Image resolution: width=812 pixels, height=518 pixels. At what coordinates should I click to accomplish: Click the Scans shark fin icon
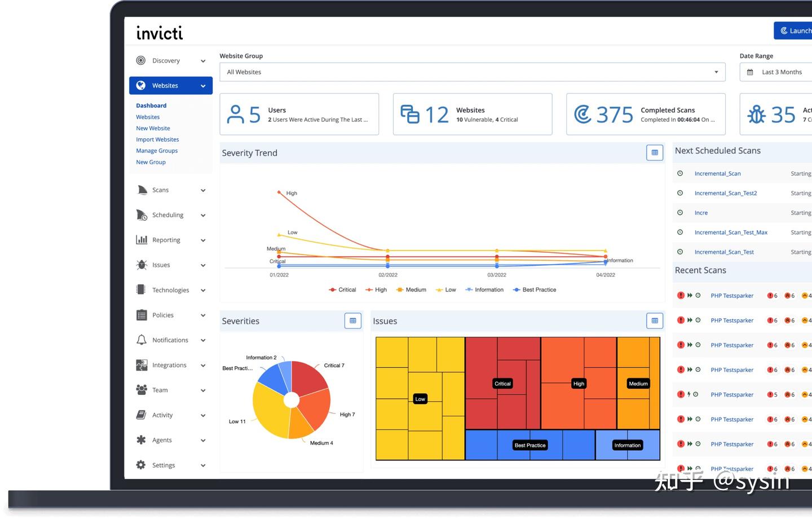point(142,190)
